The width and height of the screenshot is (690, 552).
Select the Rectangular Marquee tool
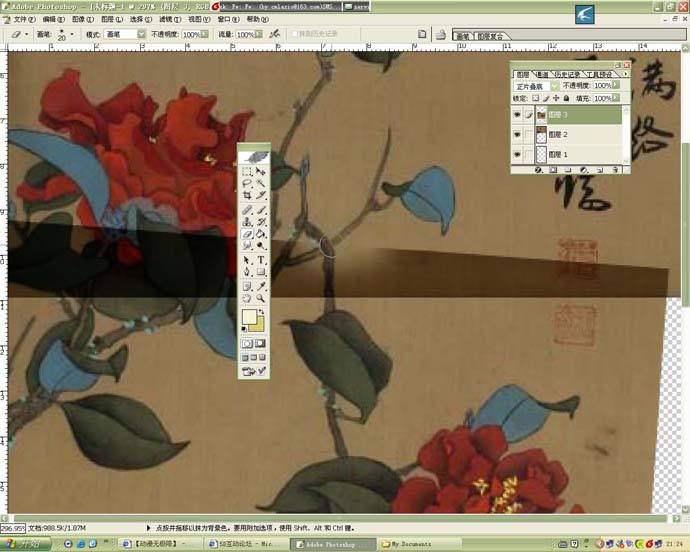point(247,172)
